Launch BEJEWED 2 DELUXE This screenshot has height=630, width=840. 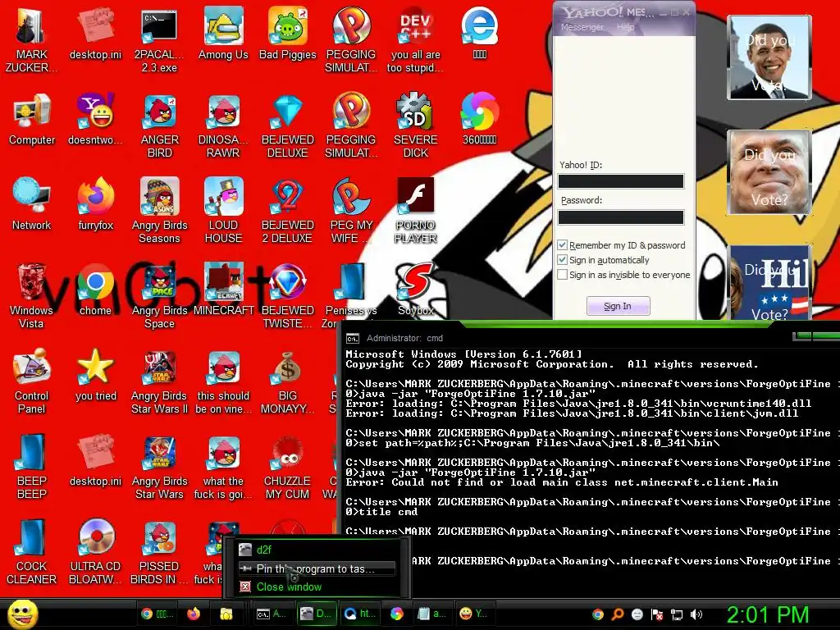coord(288,210)
